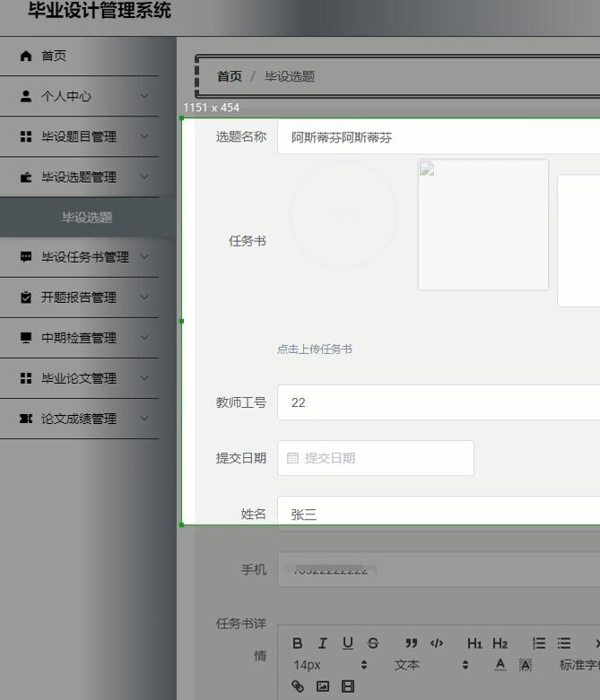Click the 选题名称 input field
600x700 pixels.
[439, 137]
